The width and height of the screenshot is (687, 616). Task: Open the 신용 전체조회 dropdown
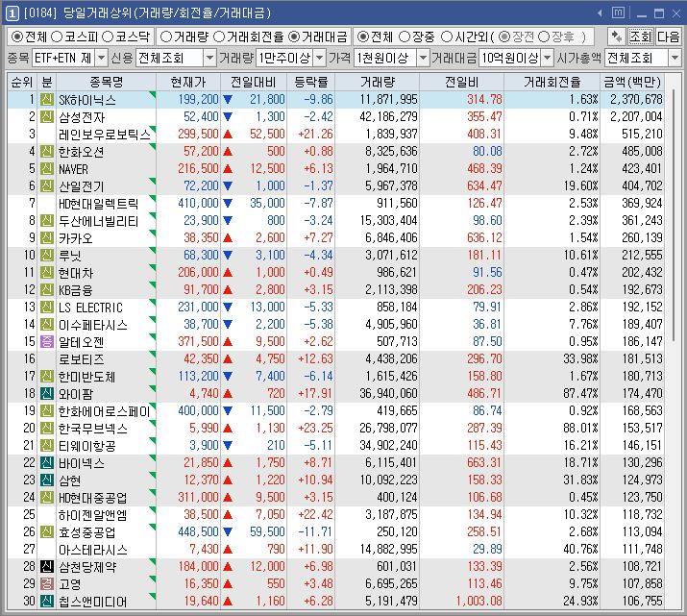coord(209,58)
